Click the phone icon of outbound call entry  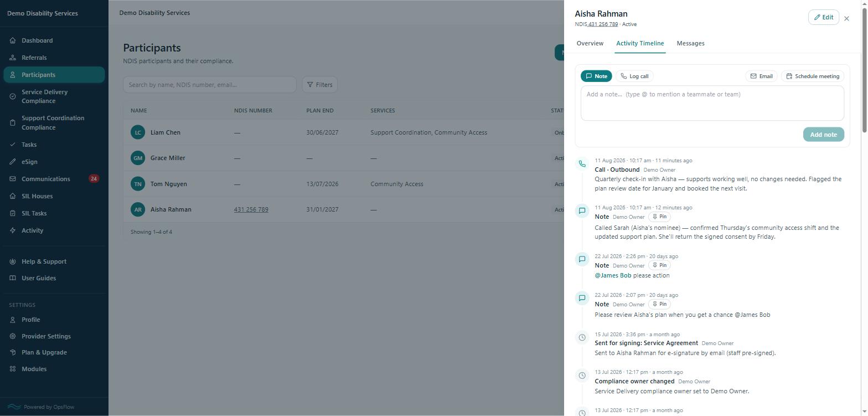pos(582,163)
